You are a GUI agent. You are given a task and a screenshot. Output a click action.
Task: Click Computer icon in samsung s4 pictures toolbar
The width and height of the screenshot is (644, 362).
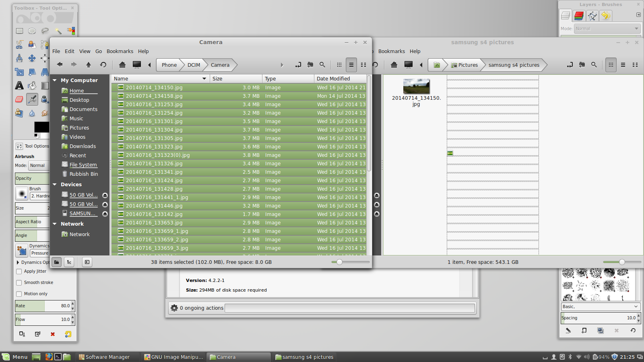(409, 65)
